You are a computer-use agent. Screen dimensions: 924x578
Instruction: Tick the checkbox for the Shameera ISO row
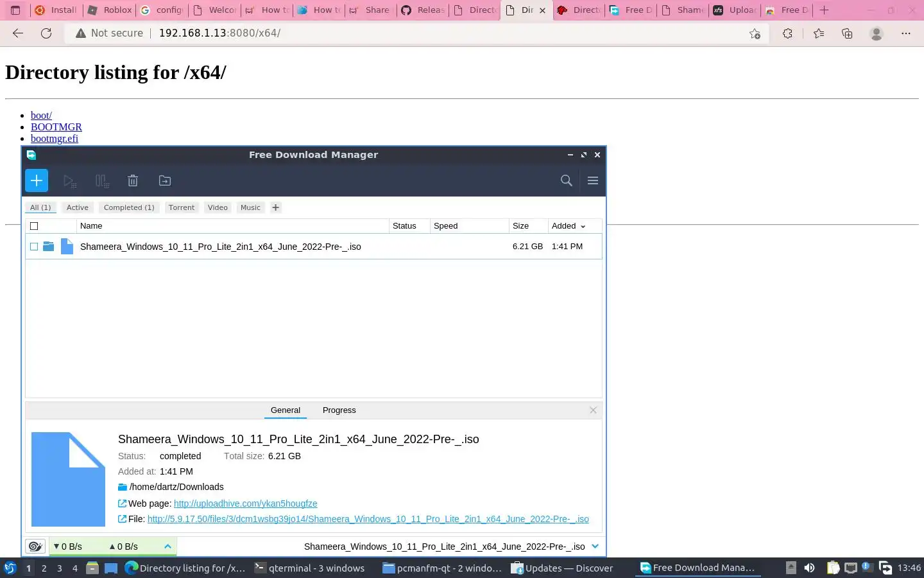(x=34, y=247)
